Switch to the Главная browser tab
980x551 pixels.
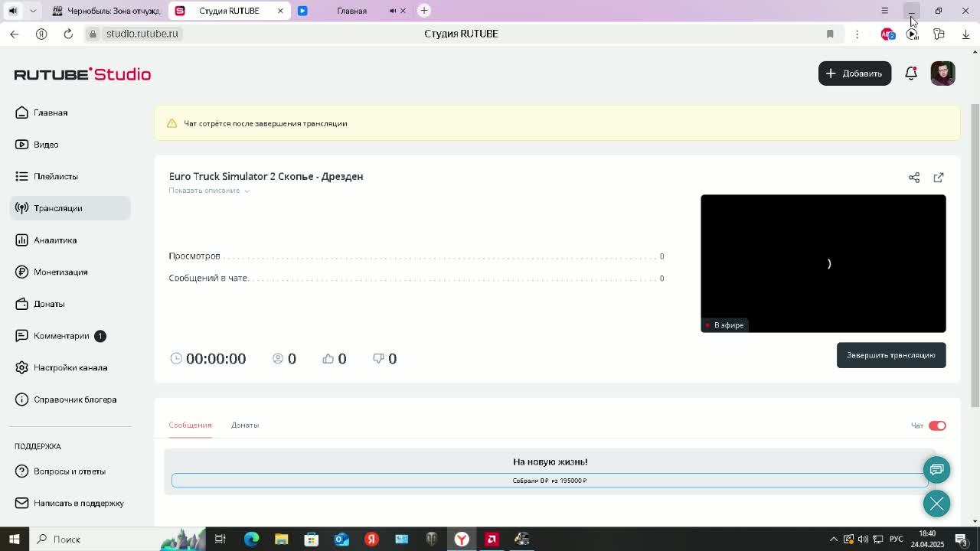point(351,11)
